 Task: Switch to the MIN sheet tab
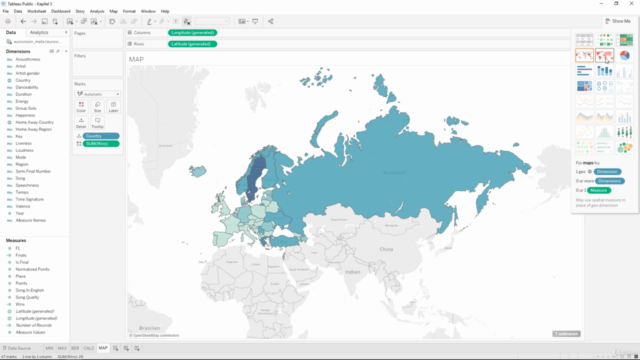49,348
